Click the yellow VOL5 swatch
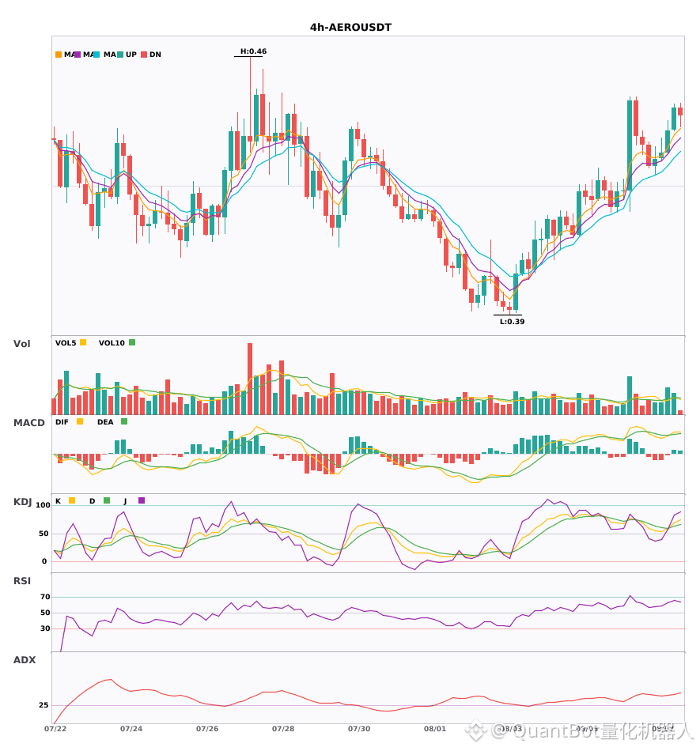The width and height of the screenshot is (700, 751). point(83,342)
